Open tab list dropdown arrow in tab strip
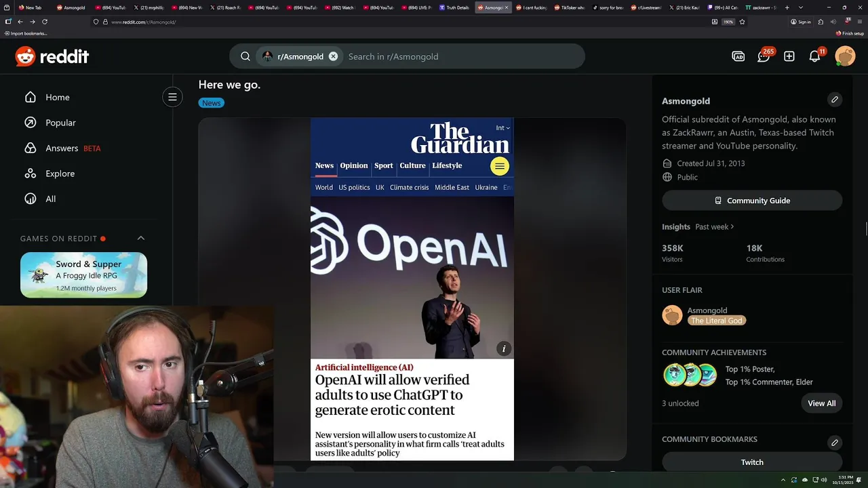The height and width of the screenshot is (488, 868). pyautogui.click(x=800, y=7)
